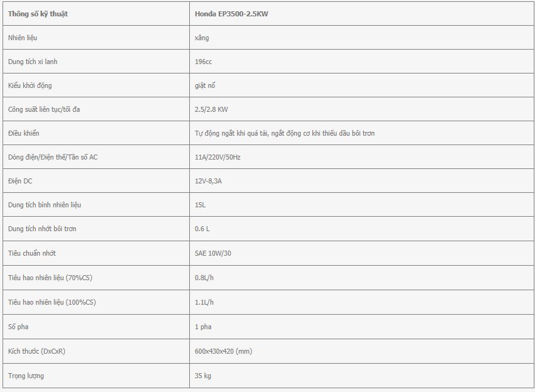Select the 'Dung tích xi lanh' label
This screenshot has height=392, width=535.
(33, 62)
